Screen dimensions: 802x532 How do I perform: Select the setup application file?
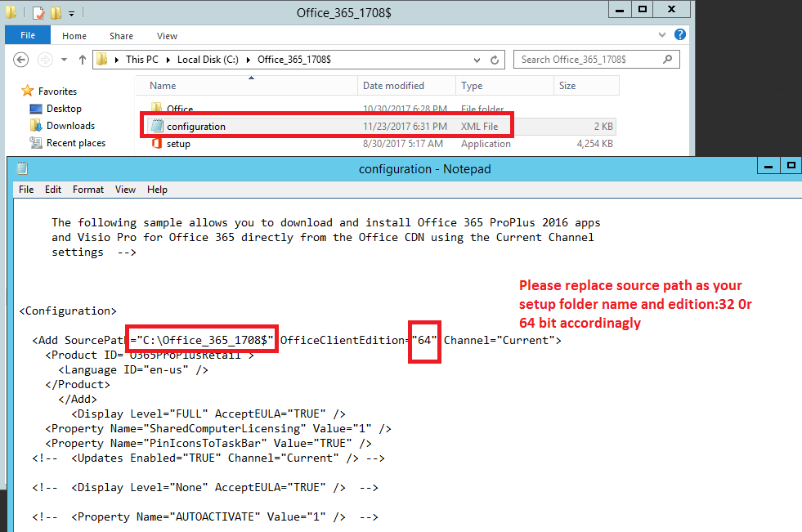pos(178,144)
